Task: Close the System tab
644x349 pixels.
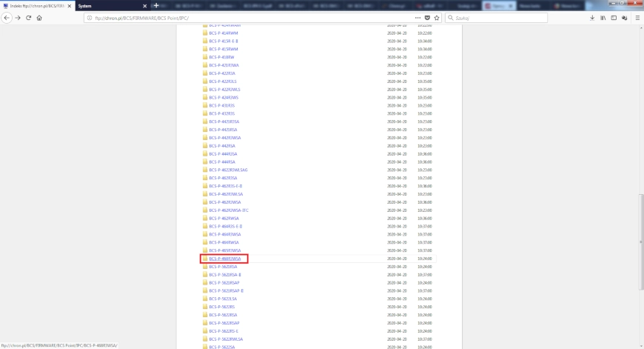Action: 144,6
